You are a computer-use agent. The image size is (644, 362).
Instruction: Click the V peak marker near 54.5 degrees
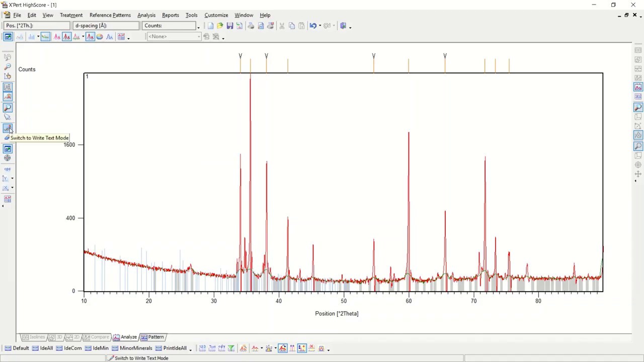click(373, 56)
